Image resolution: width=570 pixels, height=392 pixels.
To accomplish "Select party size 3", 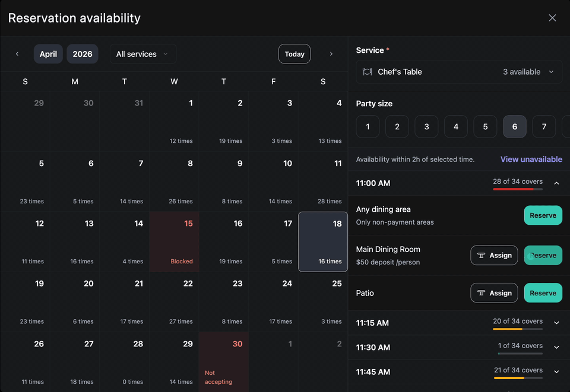I will tap(426, 126).
